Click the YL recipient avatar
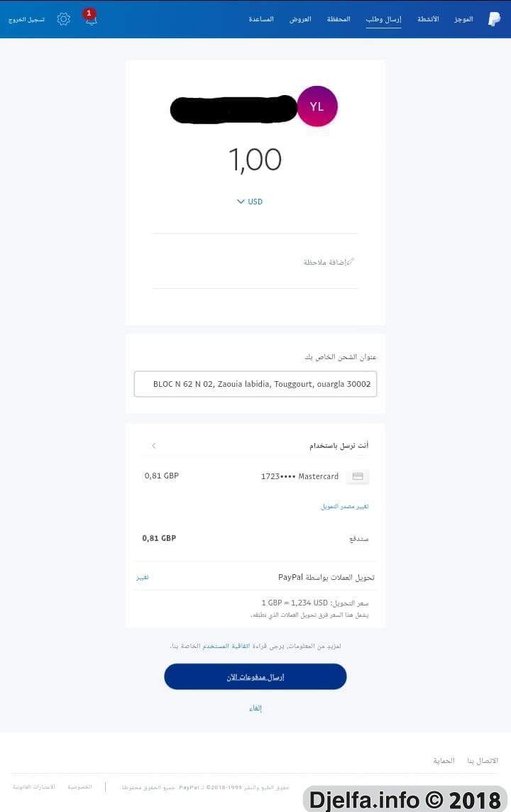The width and height of the screenshot is (511, 812). (317, 106)
